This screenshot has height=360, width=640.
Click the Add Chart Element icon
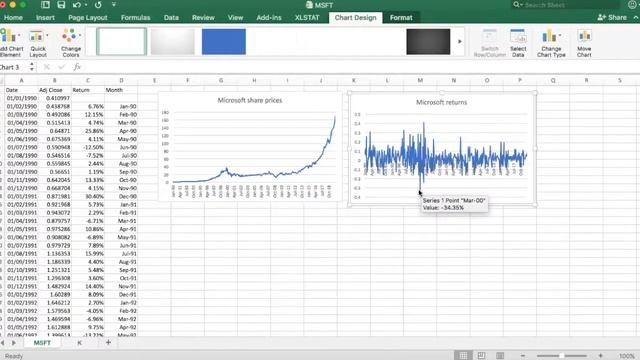point(9,42)
